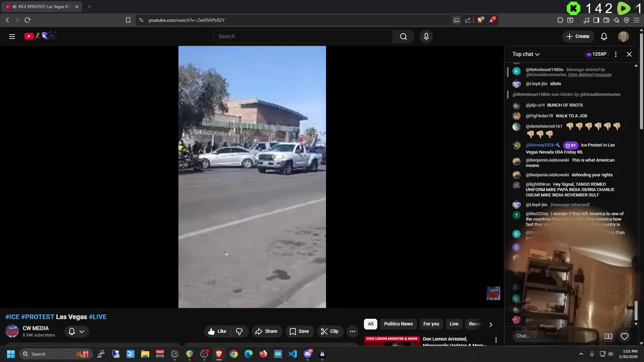
Task: Open the Brave Rewards triangle icon
Action: (492, 20)
